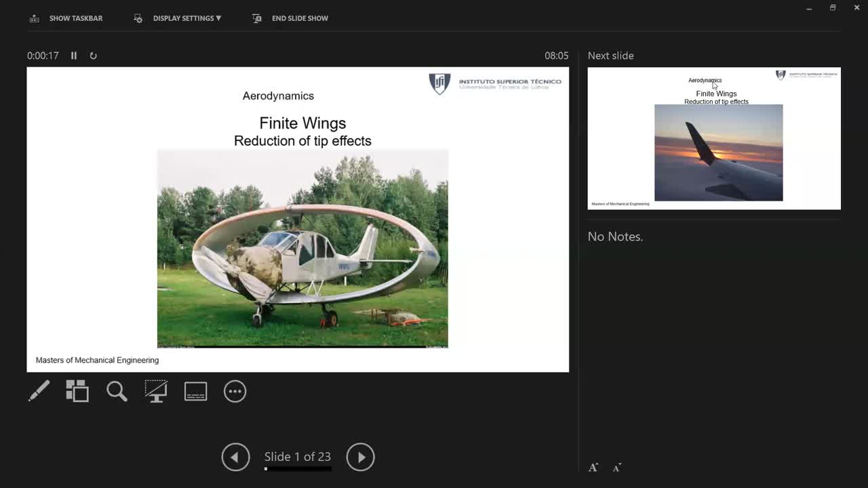Pause the presentation timer
The width and height of the screenshot is (868, 488).
pos(74,56)
